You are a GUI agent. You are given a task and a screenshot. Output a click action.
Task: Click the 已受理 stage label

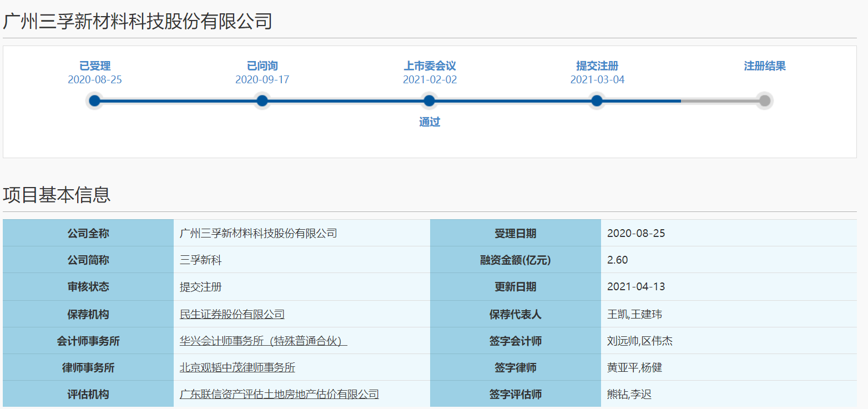95,67
